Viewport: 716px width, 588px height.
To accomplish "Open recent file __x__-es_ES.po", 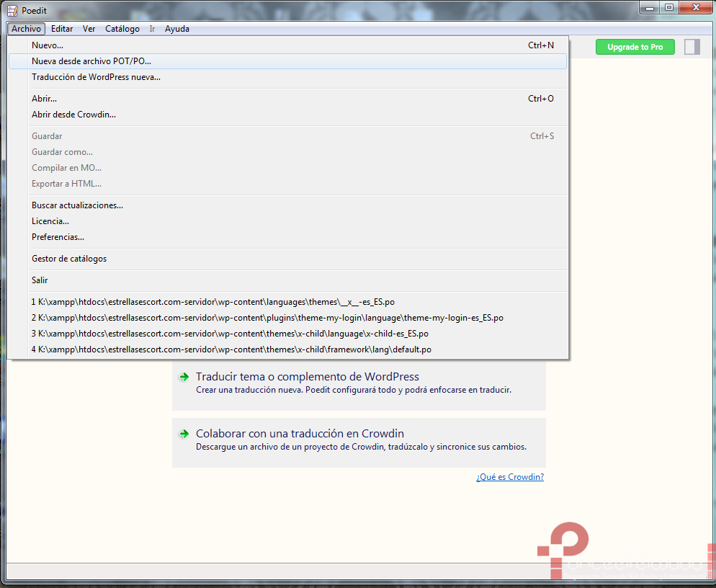I will click(287, 302).
